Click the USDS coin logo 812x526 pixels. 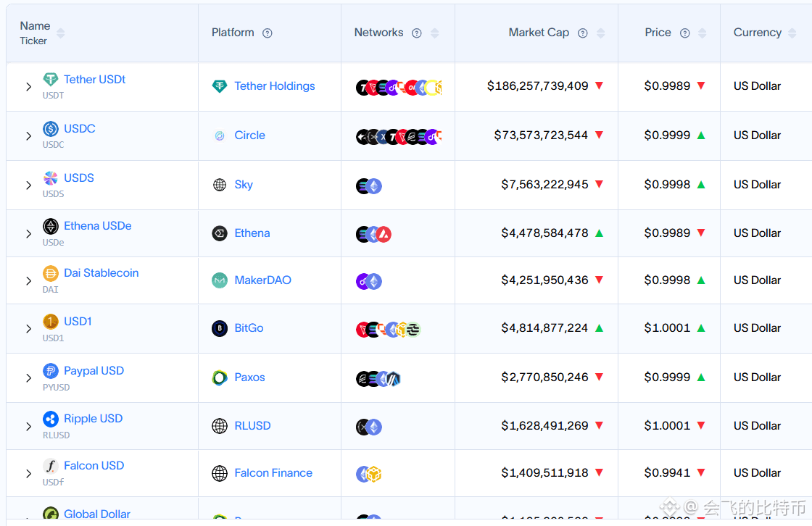(x=50, y=178)
